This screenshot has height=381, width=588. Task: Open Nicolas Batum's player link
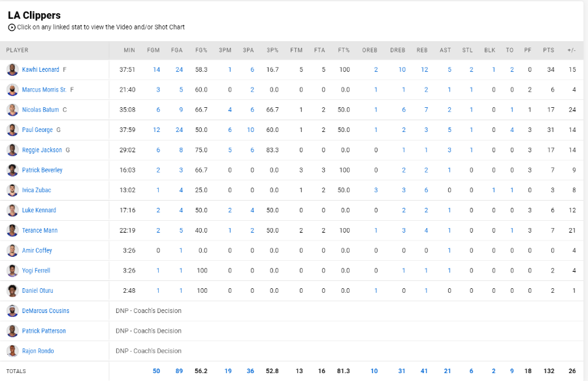pyautogui.click(x=41, y=110)
